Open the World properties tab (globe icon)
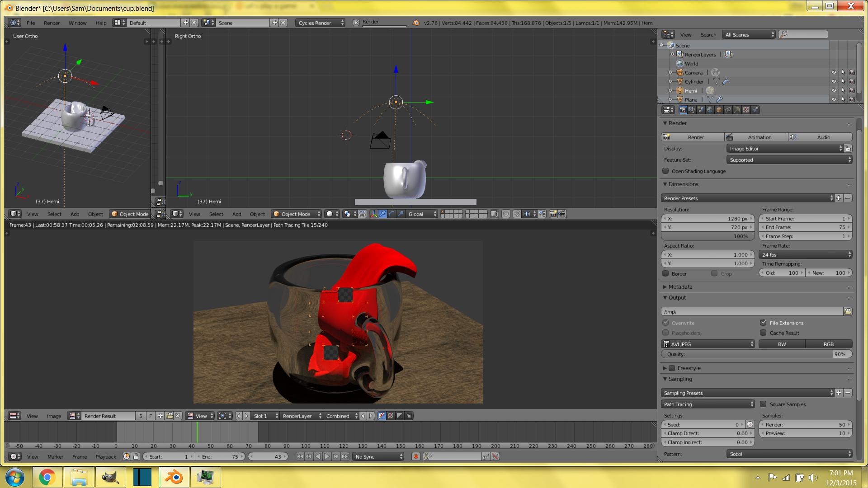The image size is (868, 488). pos(710,110)
